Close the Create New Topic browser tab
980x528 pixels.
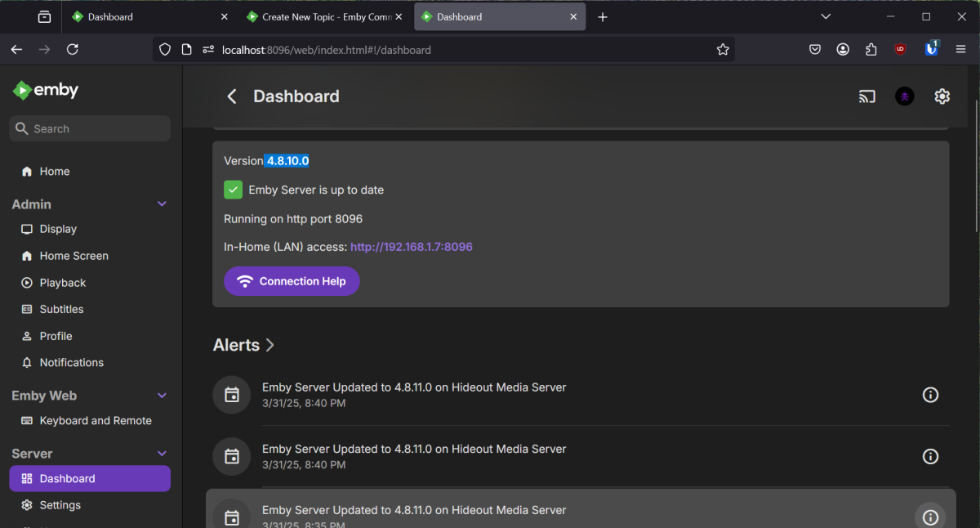click(399, 16)
